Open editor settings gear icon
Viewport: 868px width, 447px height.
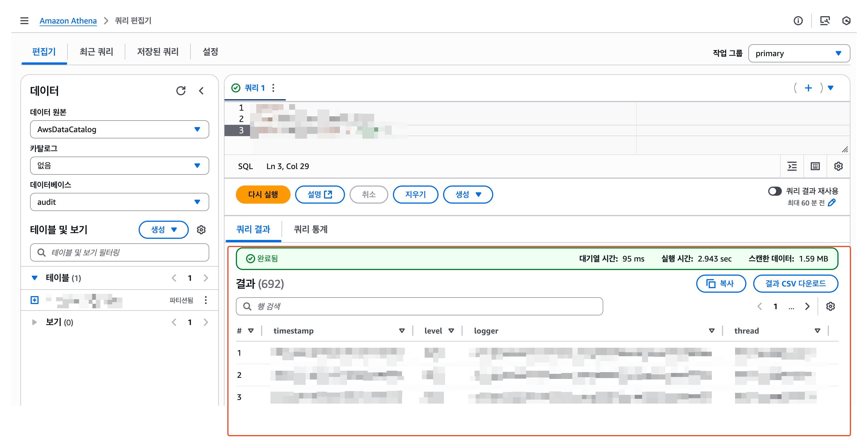tap(838, 166)
